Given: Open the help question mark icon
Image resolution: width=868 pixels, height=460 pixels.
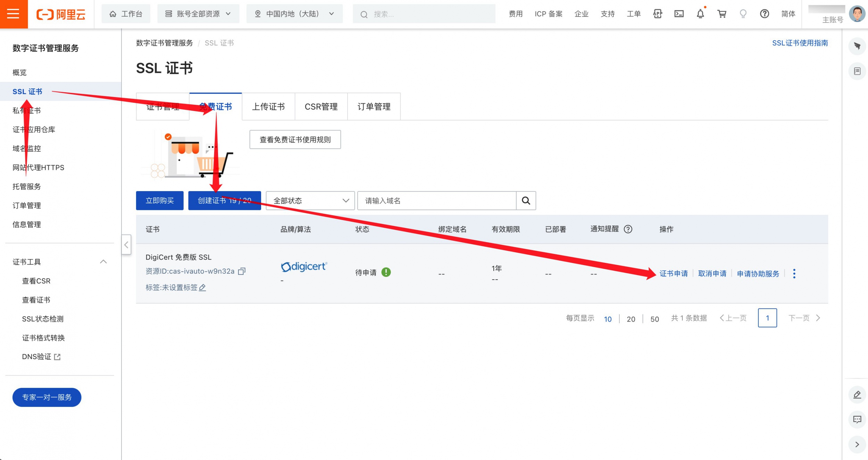Looking at the screenshot, I should [x=764, y=14].
